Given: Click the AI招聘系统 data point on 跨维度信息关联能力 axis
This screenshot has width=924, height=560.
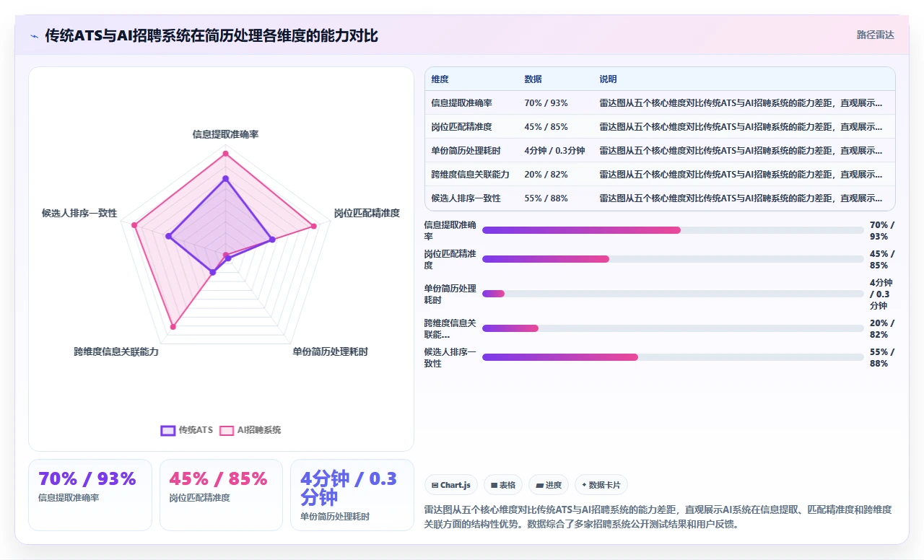Looking at the screenshot, I should tap(173, 328).
